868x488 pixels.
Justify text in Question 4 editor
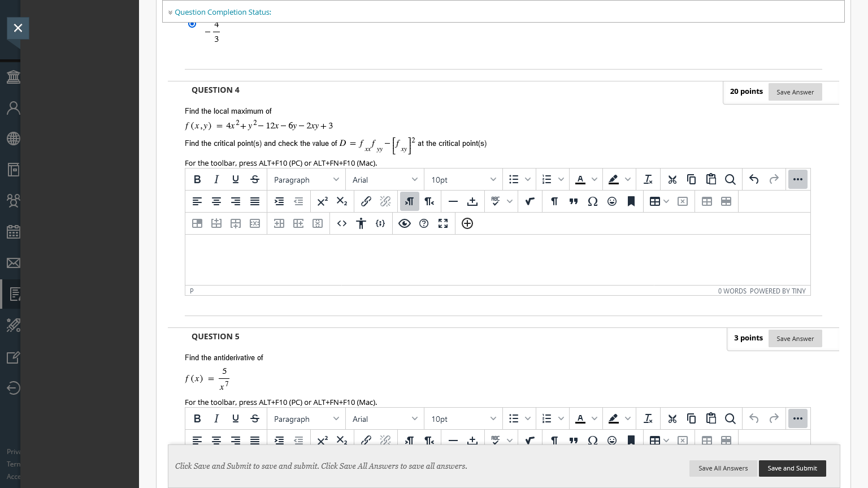coord(255,201)
